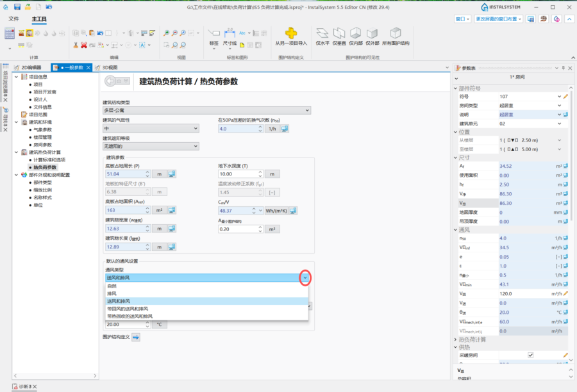The height and width of the screenshot is (392, 577).
Task: Click the 仅水平 visibility icon
Action: coord(322,33)
